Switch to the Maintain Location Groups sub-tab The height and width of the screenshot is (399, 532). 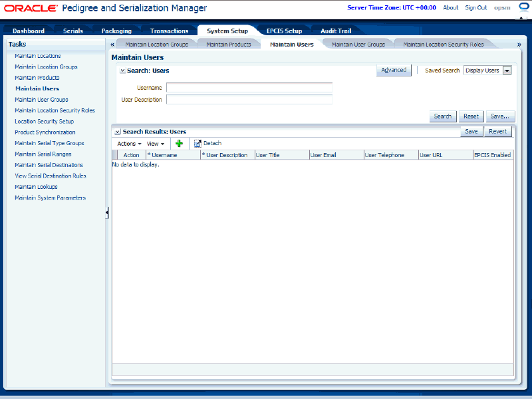pyautogui.click(x=157, y=45)
